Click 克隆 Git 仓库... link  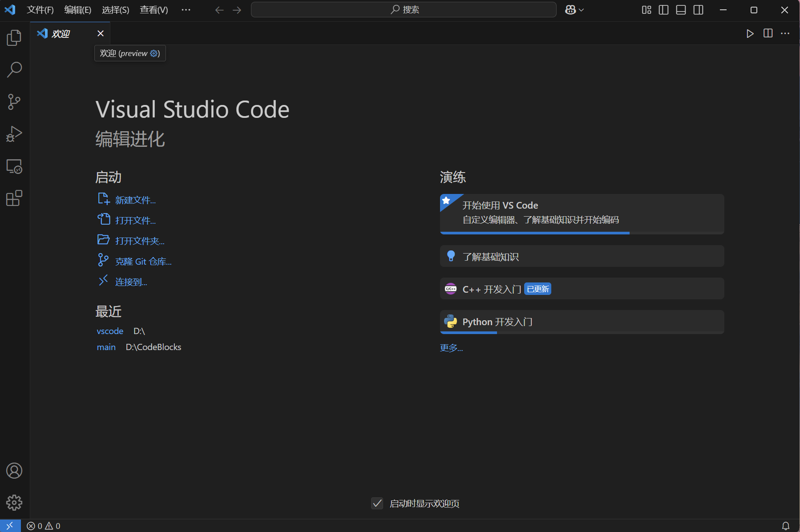tap(143, 262)
